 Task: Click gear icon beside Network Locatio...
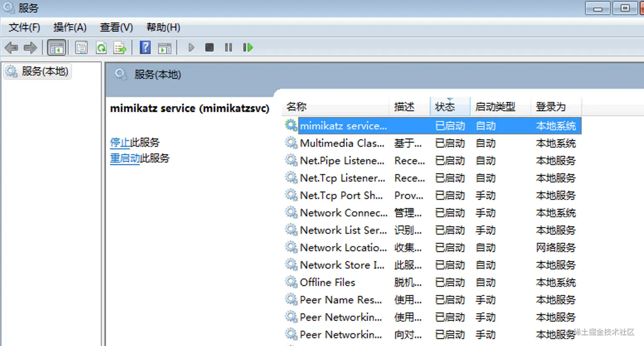[x=291, y=247]
